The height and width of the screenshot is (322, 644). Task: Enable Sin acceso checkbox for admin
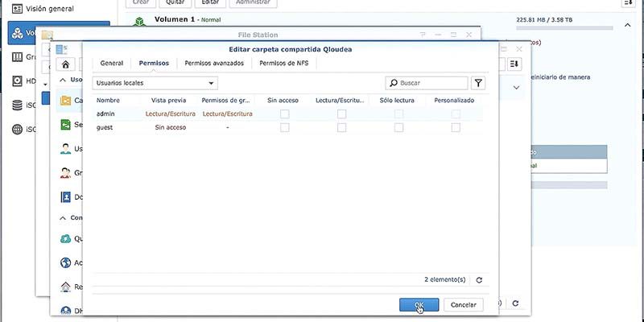click(x=284, y=114)
